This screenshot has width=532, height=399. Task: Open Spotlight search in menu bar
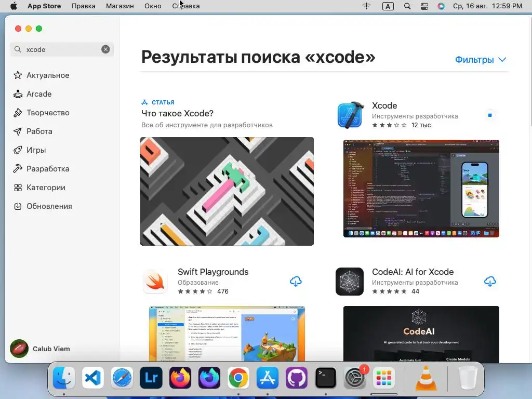(x=407, y=6)
